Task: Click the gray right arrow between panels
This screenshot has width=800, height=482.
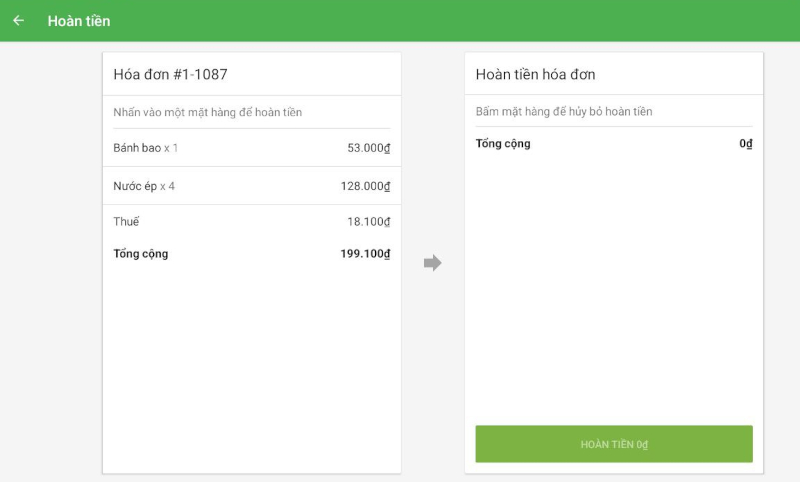Action: point(432,263)
